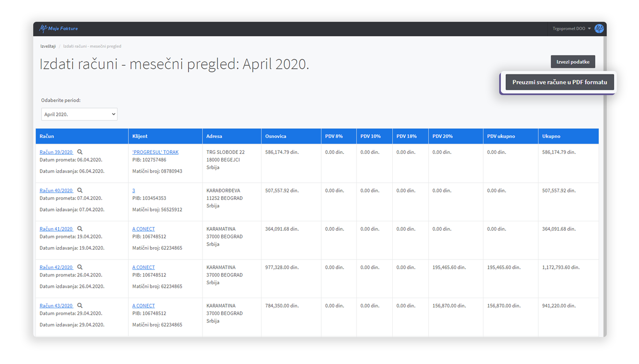The image size is (639, 364).
Task: Open the client link named 3
Action: pos(134,191)
